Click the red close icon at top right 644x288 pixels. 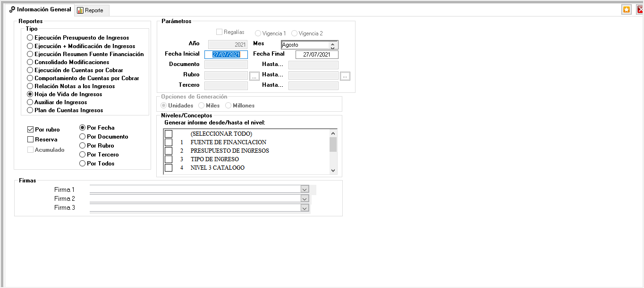pyautogui.click(x=640, y=9)
